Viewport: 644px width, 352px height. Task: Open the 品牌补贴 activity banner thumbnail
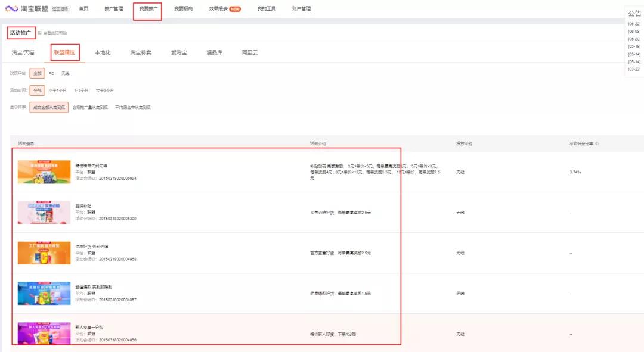[x=44, y=212]
